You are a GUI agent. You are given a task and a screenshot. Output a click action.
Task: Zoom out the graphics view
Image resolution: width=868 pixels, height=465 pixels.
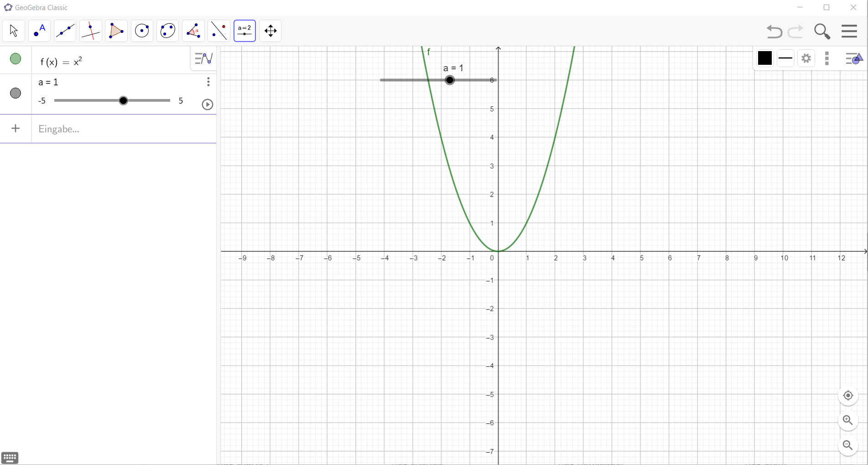tap(848, 445)
